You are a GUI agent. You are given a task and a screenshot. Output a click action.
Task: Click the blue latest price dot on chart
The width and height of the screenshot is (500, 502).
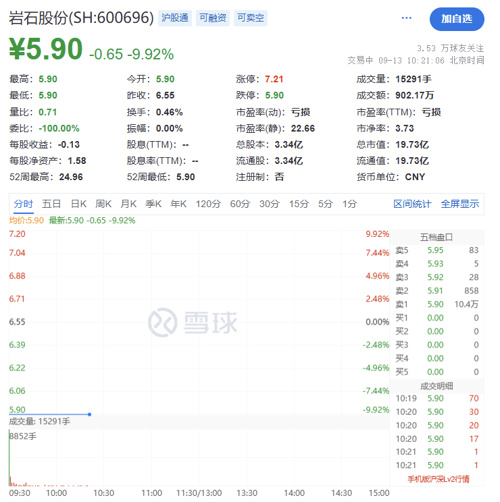click(x=89, y=414)
